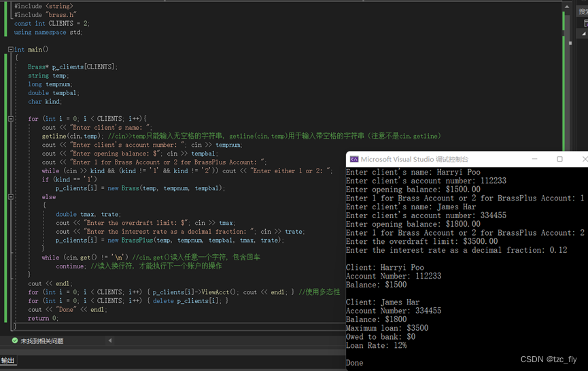Click the 'double tmax, trate;' line

point(88,214)
